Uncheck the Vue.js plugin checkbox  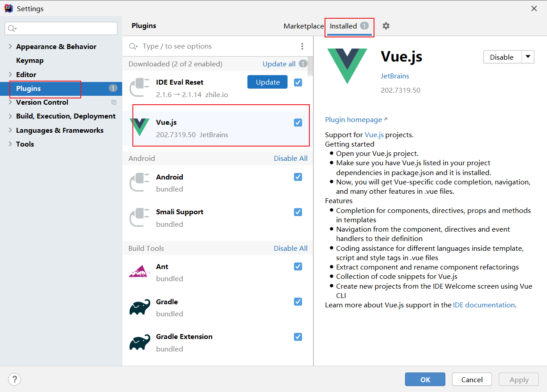(x=298, y=122)
